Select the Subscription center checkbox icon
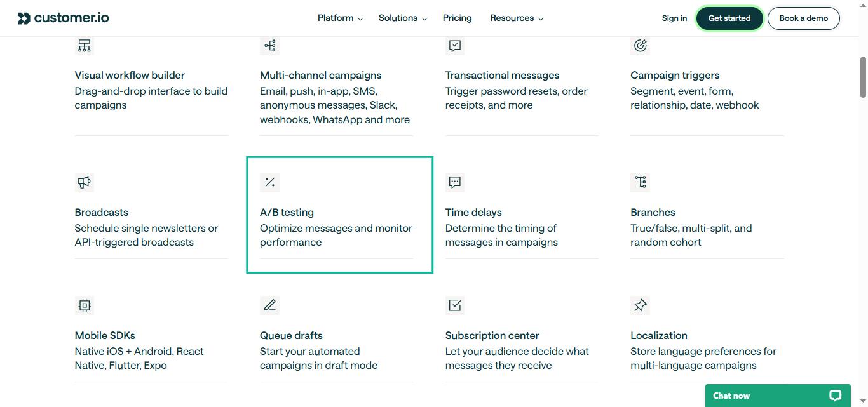The image size is (868, 407). [x=454, y=305]
